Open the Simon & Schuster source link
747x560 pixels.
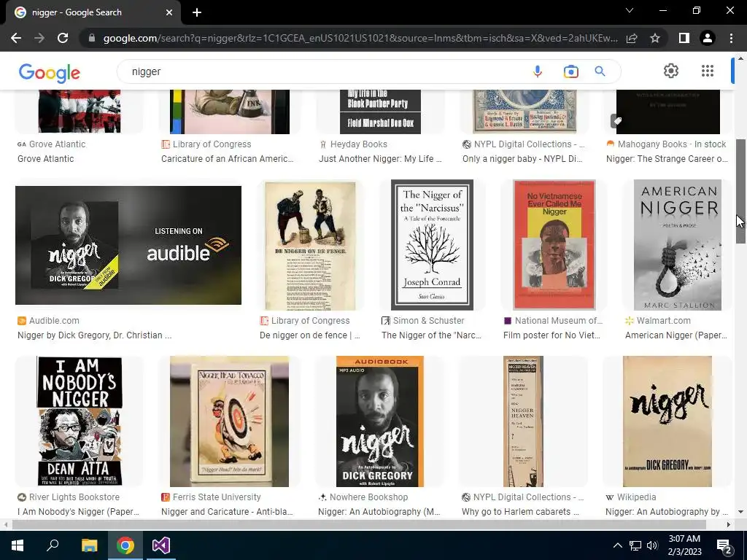point(423,321)
